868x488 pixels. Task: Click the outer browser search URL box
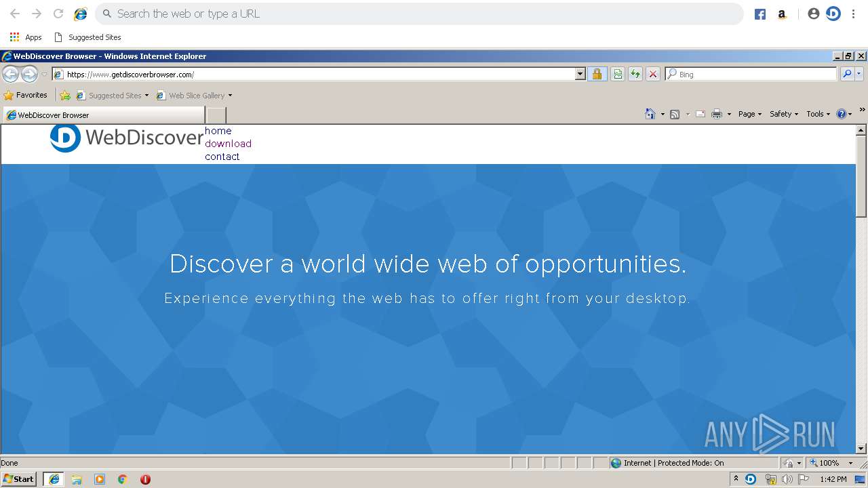pos(419,14)
